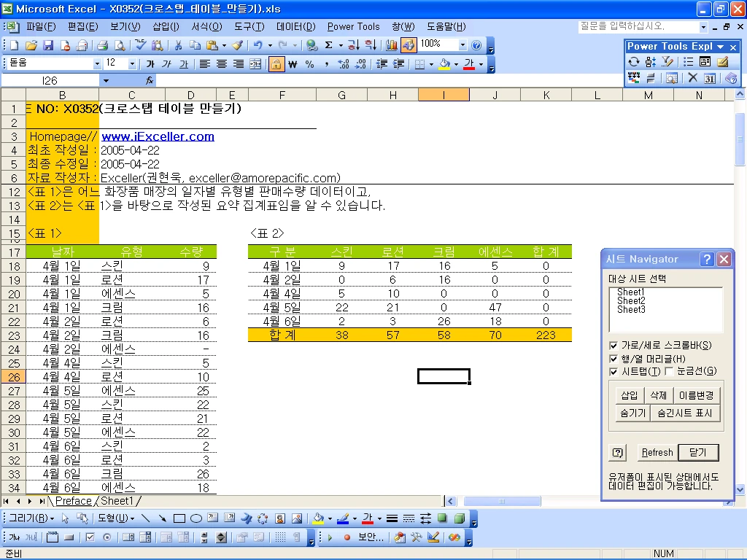This screenshot has width=747, height=560.
Task: Click the yellow fill color bucket
Action: 444,64
